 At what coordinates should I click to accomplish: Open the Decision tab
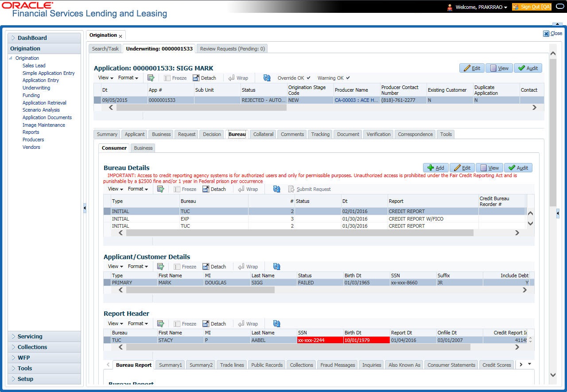coord(212,134)
